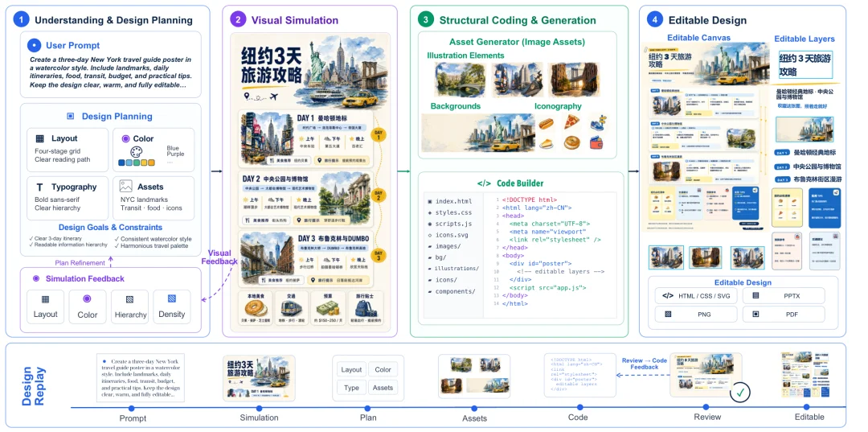Click the step 3 number circle
Image resolution: width=868 pixels, height=432 pixels.
tap(425, 20)
